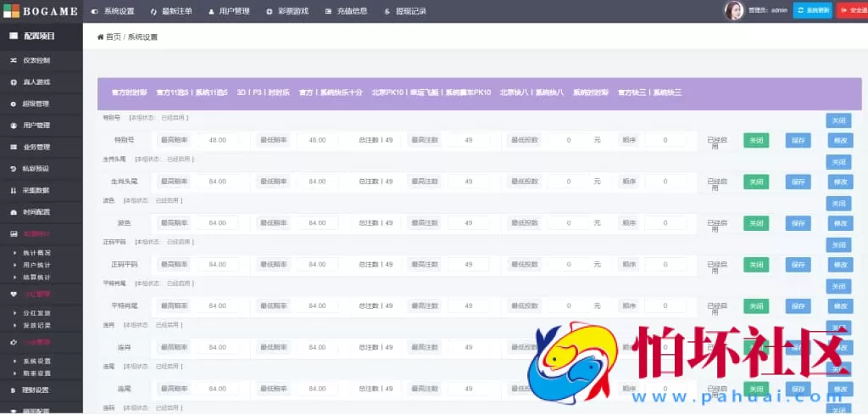This screenshot has width=868, height=415.
Task: Toggle green 关闭 on the 正码平码 row
Action: pyautogui.click(x=756, y=265)
